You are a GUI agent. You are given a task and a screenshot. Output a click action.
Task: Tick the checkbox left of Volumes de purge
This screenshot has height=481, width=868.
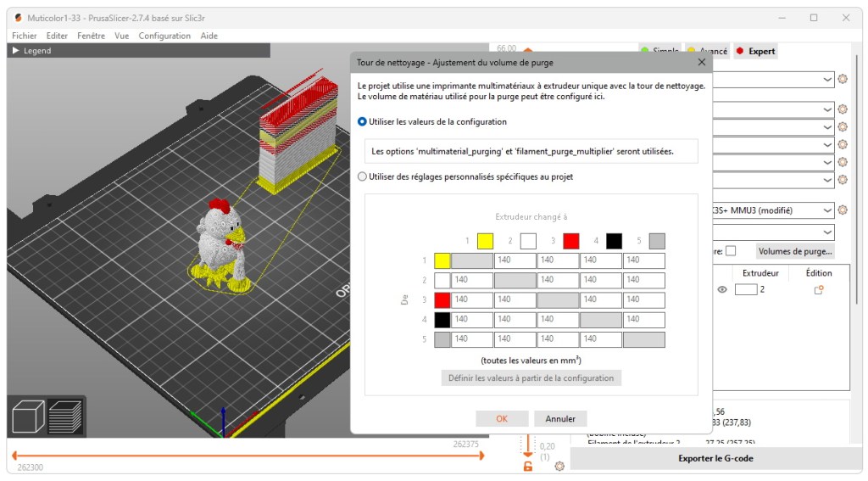[731, 251]
